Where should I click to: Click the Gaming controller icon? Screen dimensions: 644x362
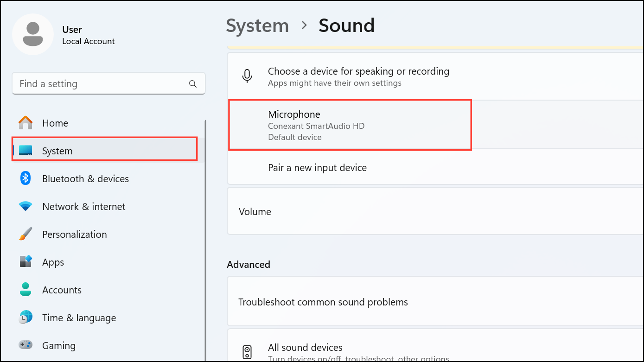pos(26,345)
